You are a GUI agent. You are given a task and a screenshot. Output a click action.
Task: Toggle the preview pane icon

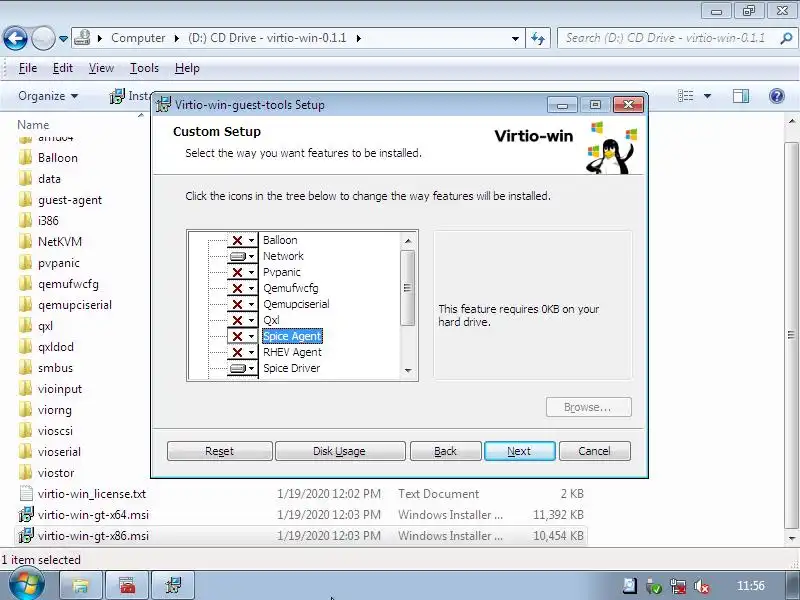741,96
